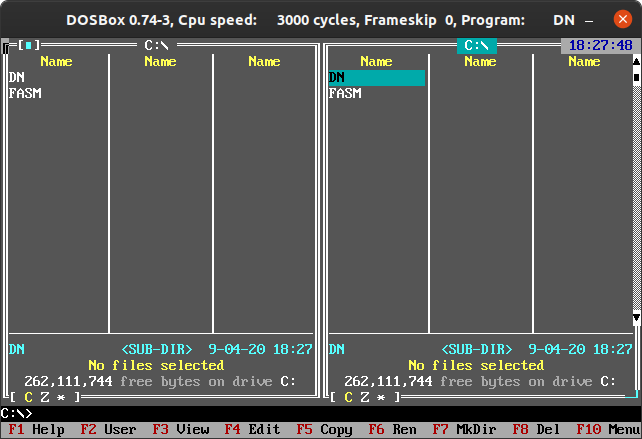The image size is (642, 439).
Task: Click middle Name column header in left panel
Action: (x=160, y=61)
